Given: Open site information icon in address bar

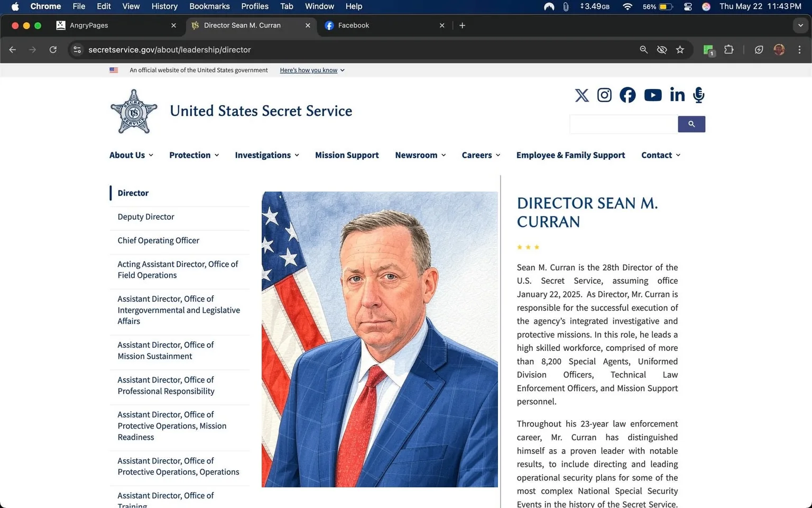Looking at the screenshot, I should (77, 50).
